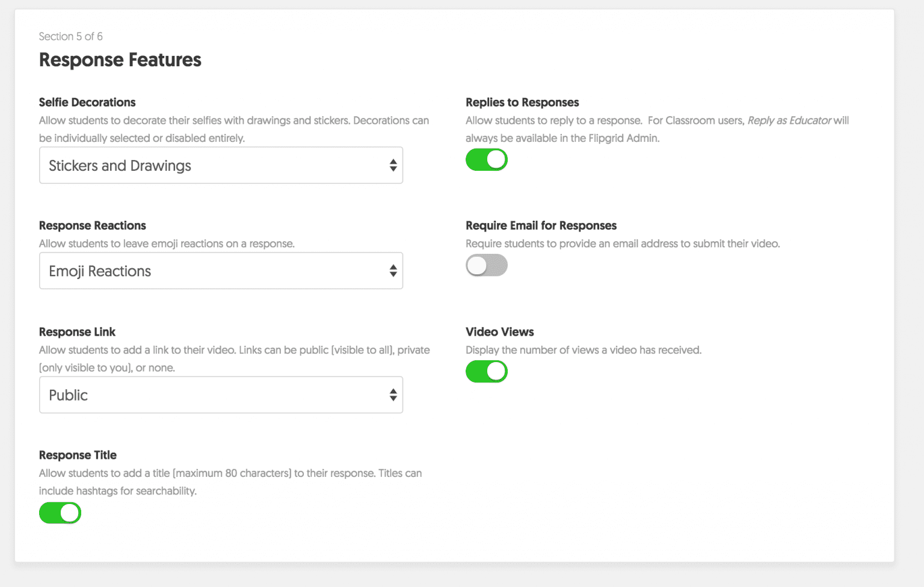Open the Response Link dropdown

[x=221, y=395]
